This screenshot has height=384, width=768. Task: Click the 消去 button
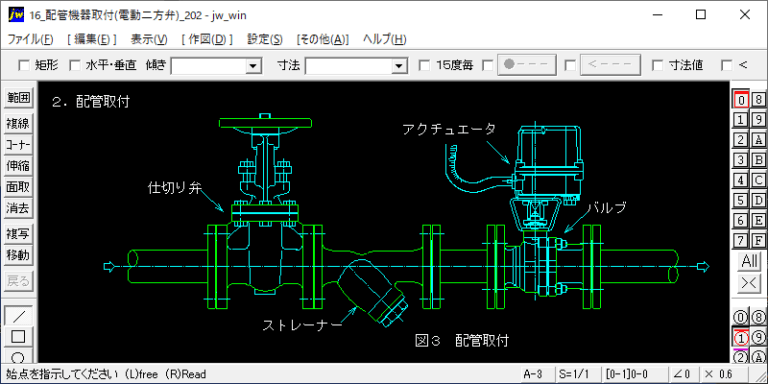click(x=19, y=208)
